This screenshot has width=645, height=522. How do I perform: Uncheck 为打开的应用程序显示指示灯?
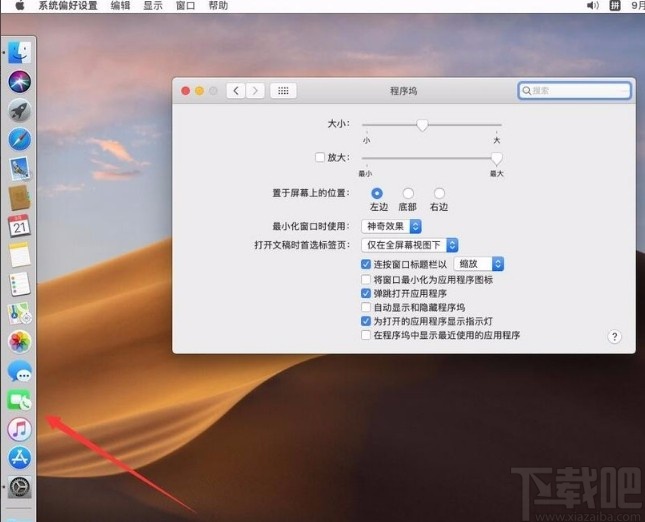(366, 321)
